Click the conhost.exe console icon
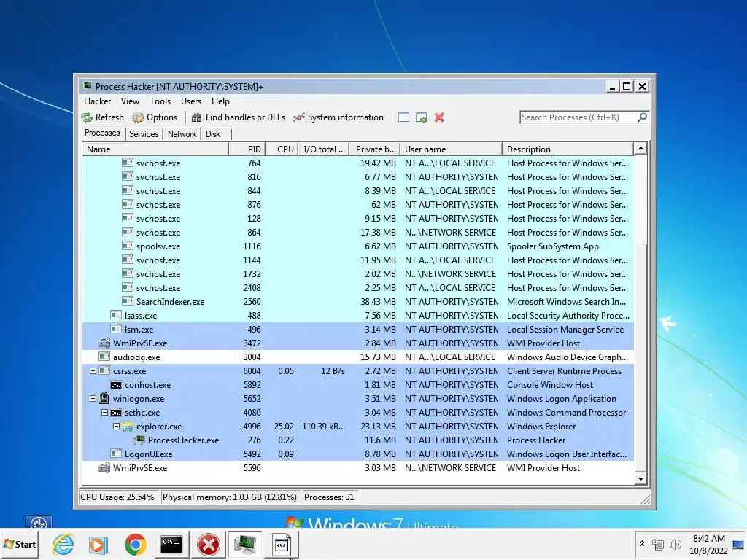Screen dimensions: 747x560 (x=116, y=385)
